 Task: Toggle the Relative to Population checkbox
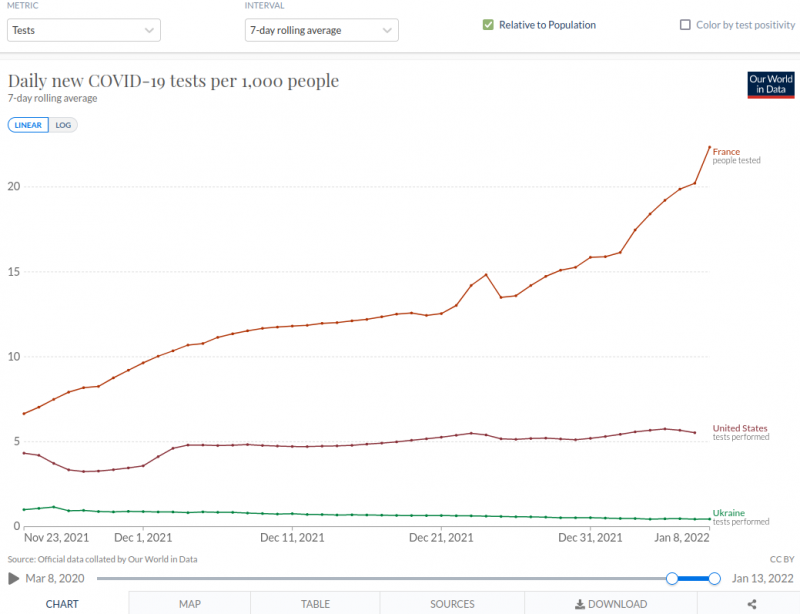[488, 25]
